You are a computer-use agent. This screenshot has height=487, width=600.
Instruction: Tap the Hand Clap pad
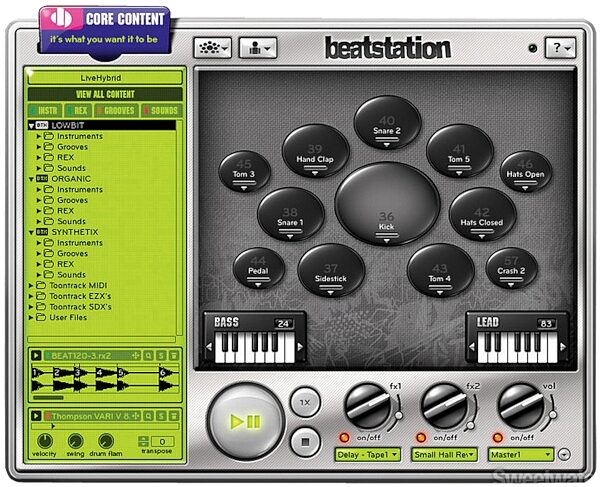pyautogui.click(x=315, y=151)
